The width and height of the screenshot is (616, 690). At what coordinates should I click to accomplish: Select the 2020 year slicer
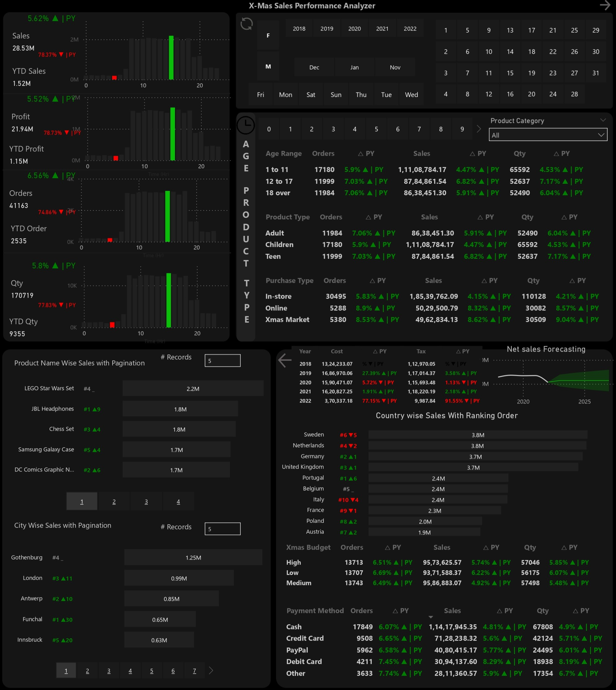(354, 29)
